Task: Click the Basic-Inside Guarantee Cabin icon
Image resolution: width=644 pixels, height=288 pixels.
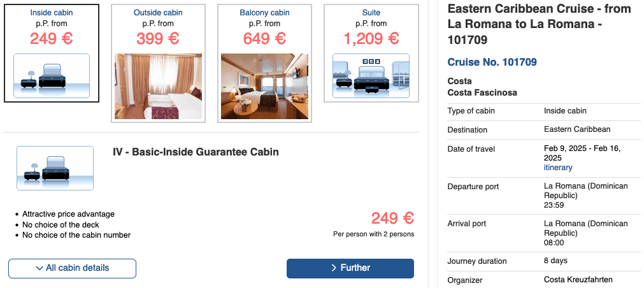Action: [55, 168]
